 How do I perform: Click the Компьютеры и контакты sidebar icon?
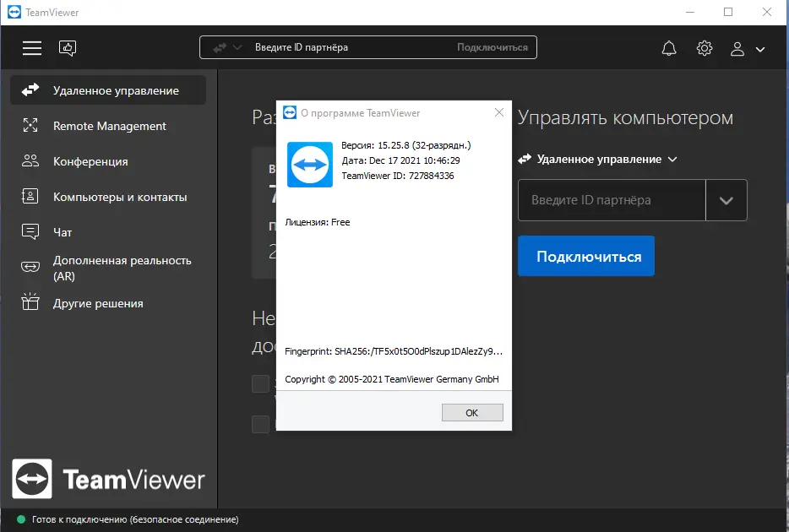click(x=30, y=196)
